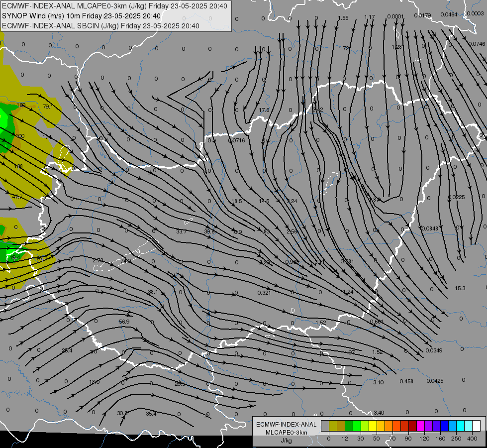Click the 0.321 value on the map

click(264, 293)
